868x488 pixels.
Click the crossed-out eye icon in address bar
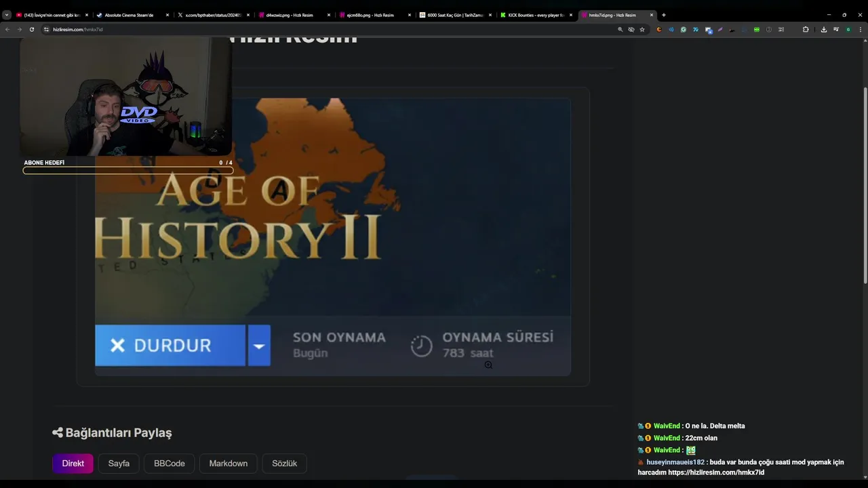pyautogui.click(x=631, y=29)
